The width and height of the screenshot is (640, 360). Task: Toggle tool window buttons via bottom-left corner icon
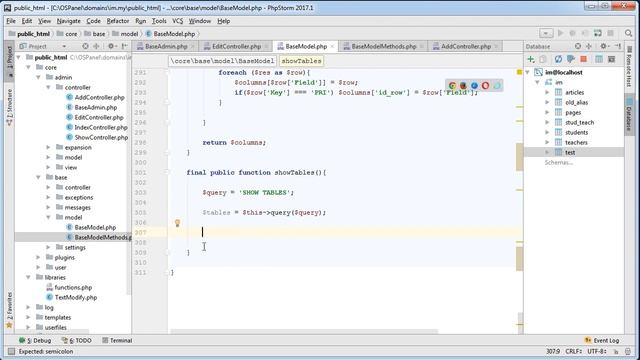11,351
